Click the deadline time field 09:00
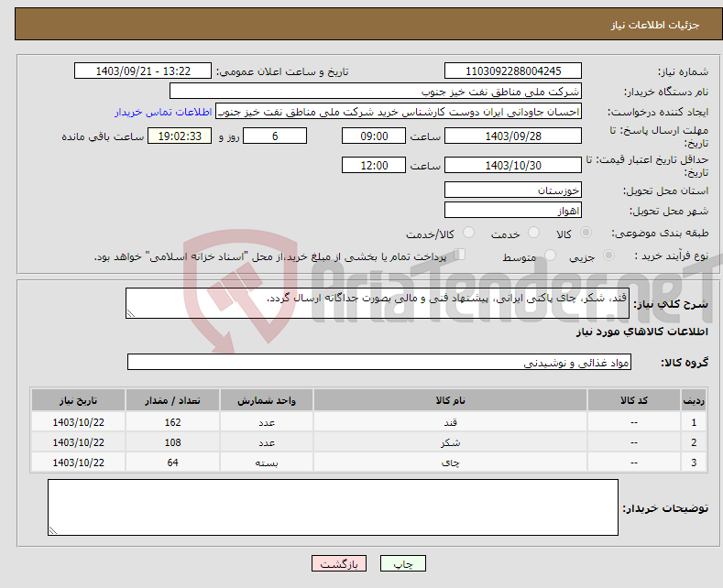723x588 pixels. tap(374, 136)
